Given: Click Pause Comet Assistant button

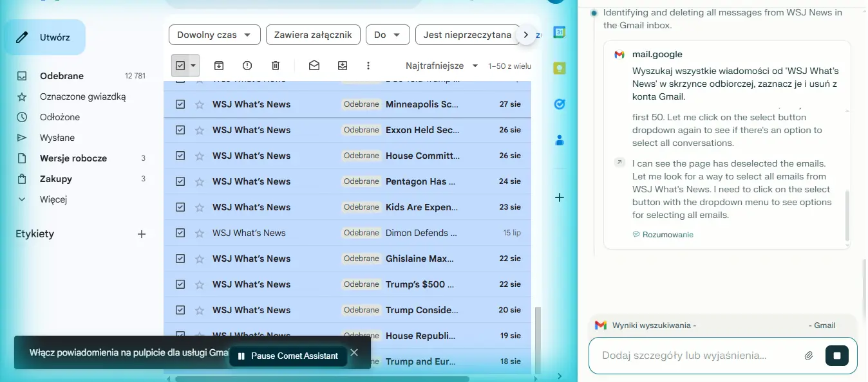Looking at the screenshot, I should (x=288, y=356).
